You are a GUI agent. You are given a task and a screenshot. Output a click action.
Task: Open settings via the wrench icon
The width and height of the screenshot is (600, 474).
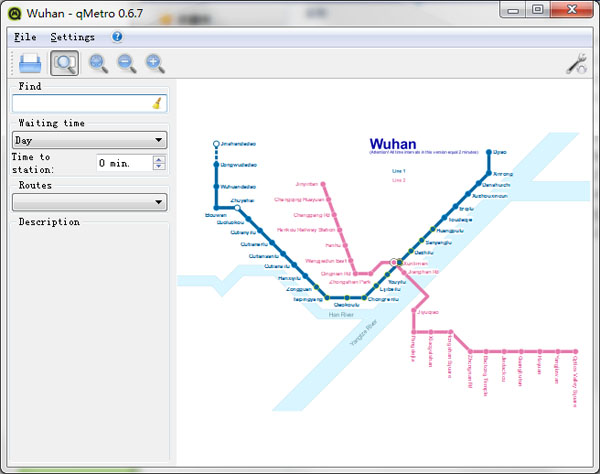(x=577, y=64)
